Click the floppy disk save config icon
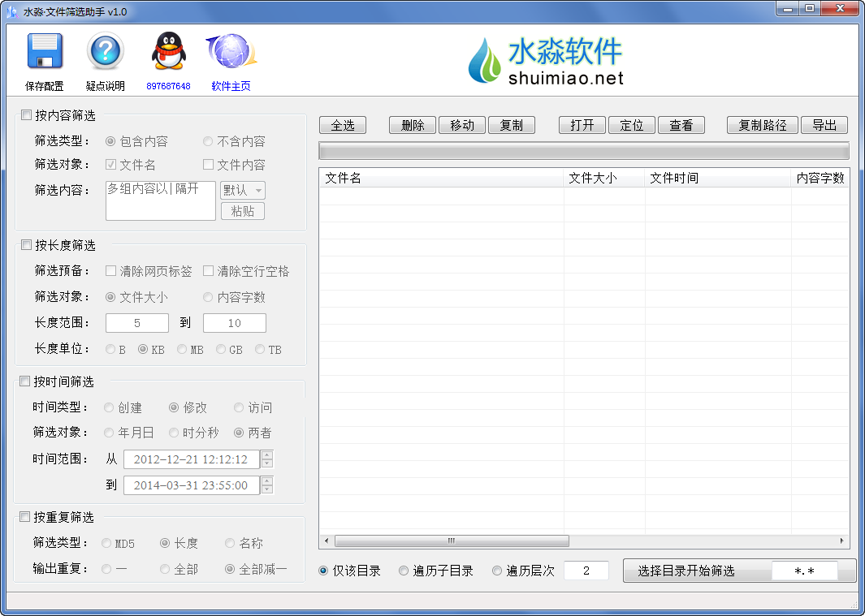The width and height of the screenshot is (865, 616). (x=45, y=51)
